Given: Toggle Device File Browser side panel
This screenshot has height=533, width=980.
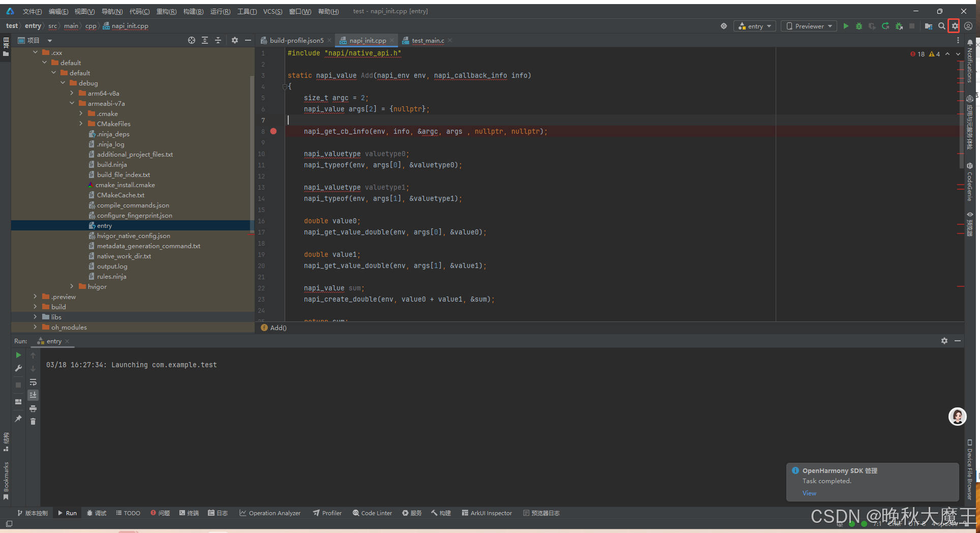Looking at the screenshot, I should click(x=970, y=469).
